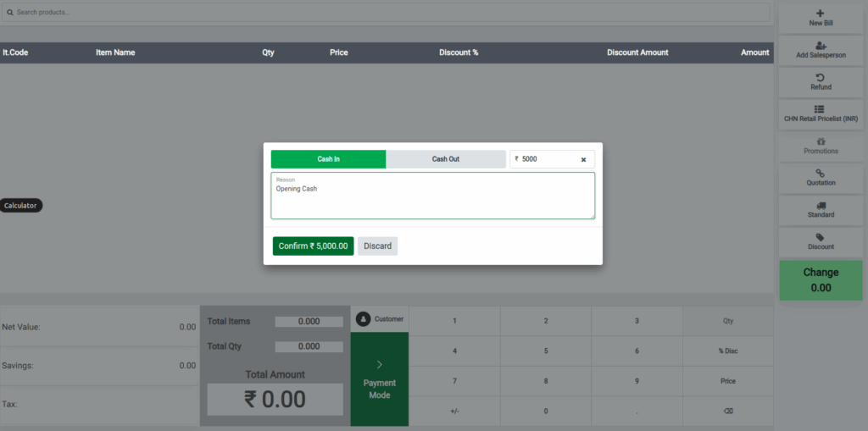Tap numpad key 6
Image resolution: width=868 pixels, height=431 pixels.
click(x=637, y=351)
